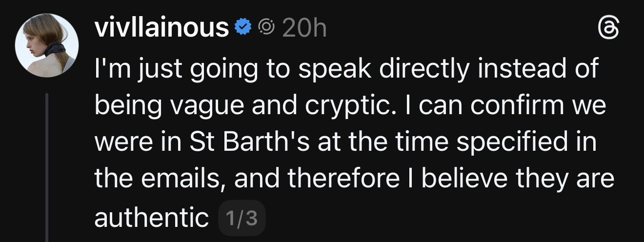The width and height of the screenshot is (644, 242).
Task: Click the Threads logo icon
Action: pyautogui.click(x=610, y=30)
